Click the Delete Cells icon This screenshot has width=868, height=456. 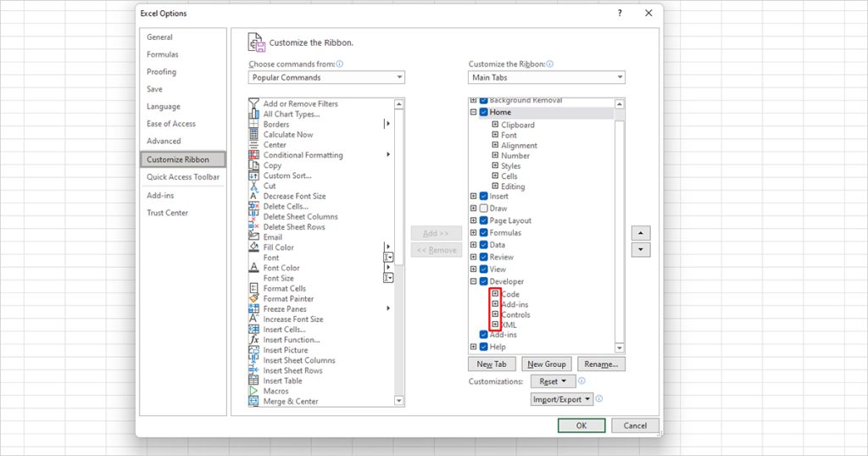[x=253, y=206]
